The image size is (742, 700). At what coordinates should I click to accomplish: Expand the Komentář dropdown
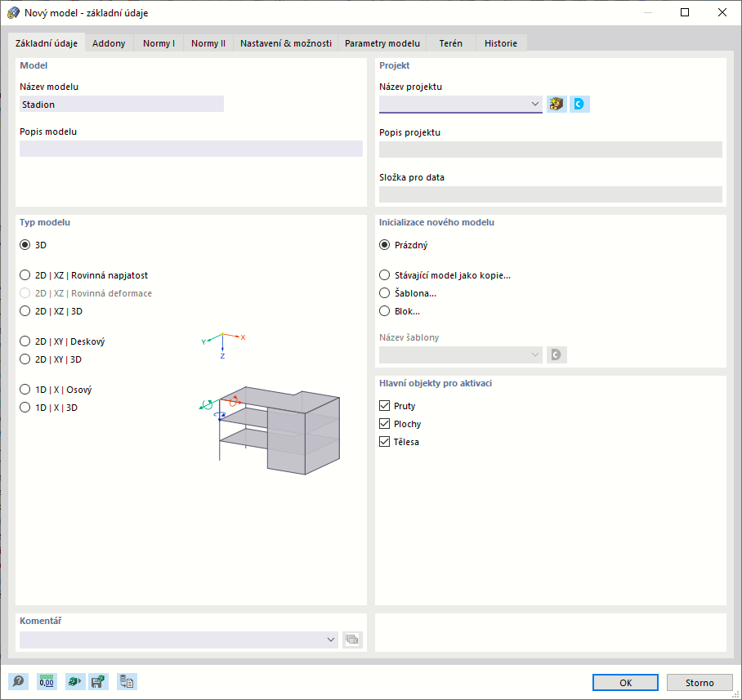pyautogui.click(x=331, y=640)
